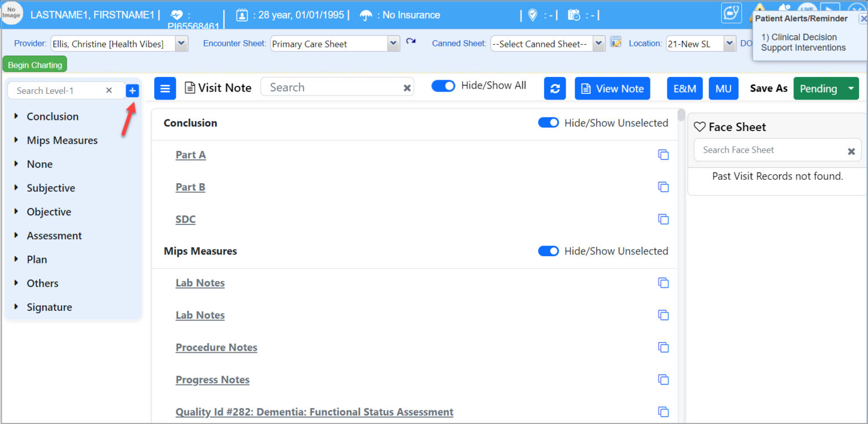Image resolution: width=868 pixels, height=424 pixels.
Task: Open the Provider dropdown
Action: (181, 44)
